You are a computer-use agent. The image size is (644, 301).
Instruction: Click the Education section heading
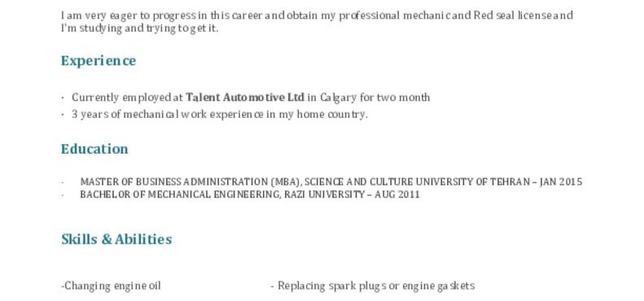94,149
